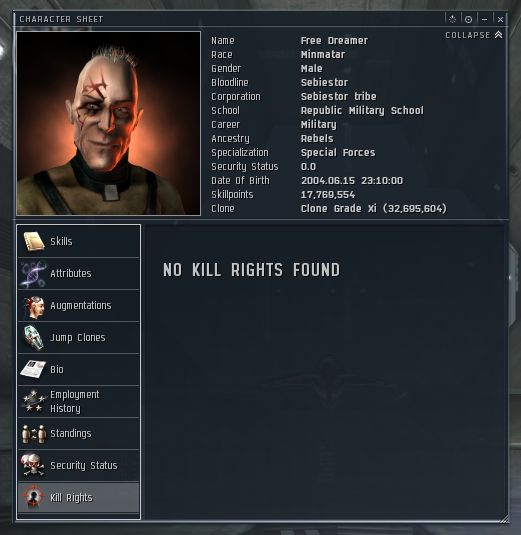
Task: Click the character portrait image
Action: (108, 123)
